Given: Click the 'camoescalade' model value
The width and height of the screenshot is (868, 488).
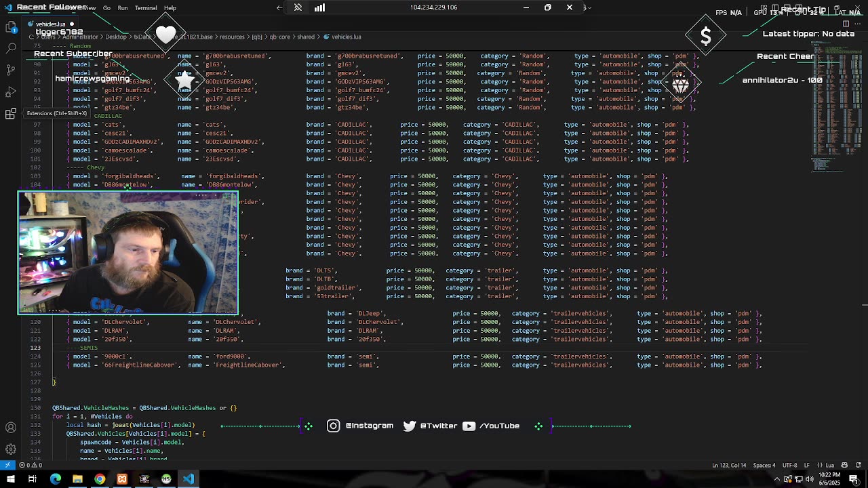Looking at the screenshot, I should [127, 150].
